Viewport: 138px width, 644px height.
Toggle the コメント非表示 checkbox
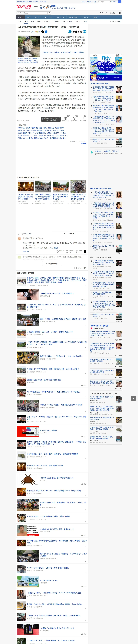75,268
